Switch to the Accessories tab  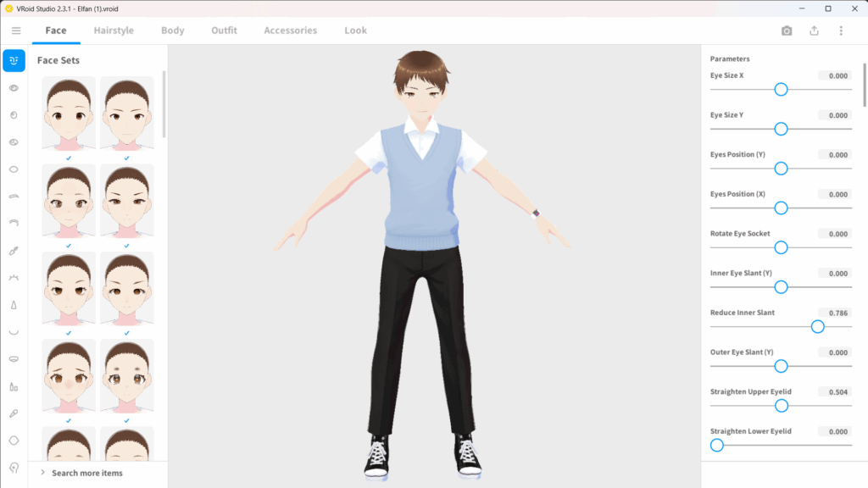(x=291, y=30)
